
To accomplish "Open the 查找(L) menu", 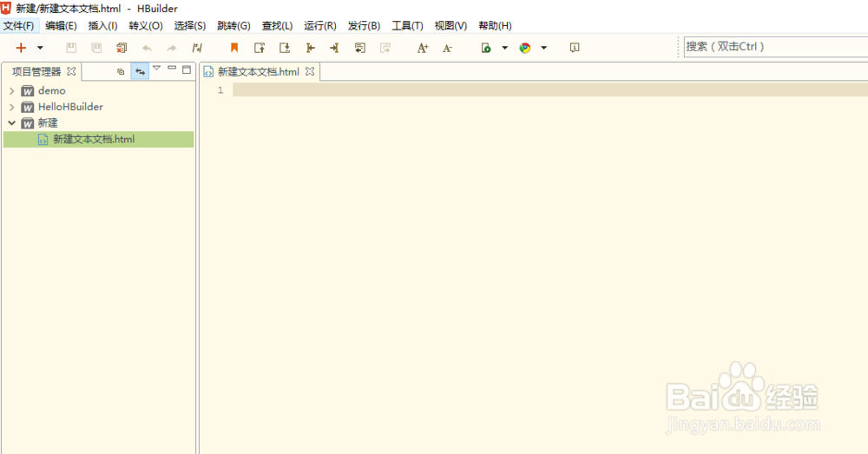I will pos(277,25).
